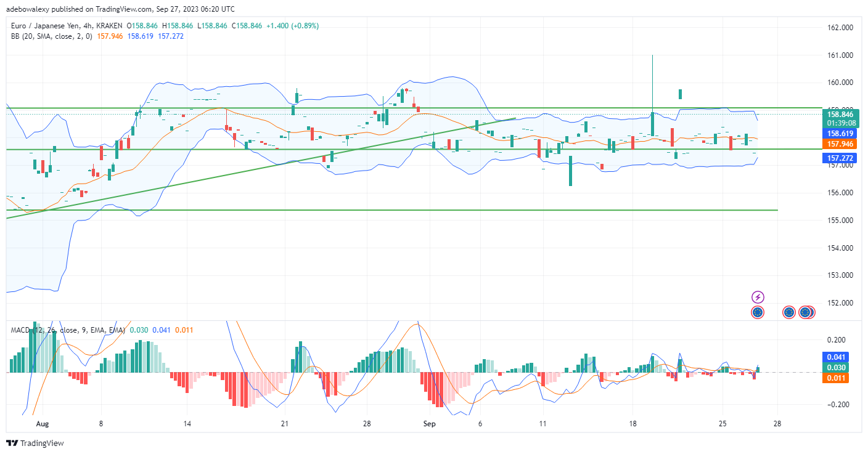This screenshot has width=868, height=454.
Task: Click the purple lightning bolt event icon
Action: pos(758,298)
